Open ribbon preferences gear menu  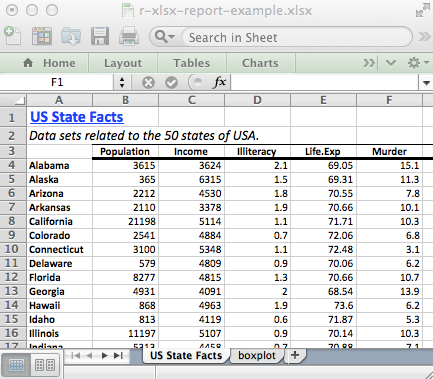pyautogui.click(x=418, y=63)
